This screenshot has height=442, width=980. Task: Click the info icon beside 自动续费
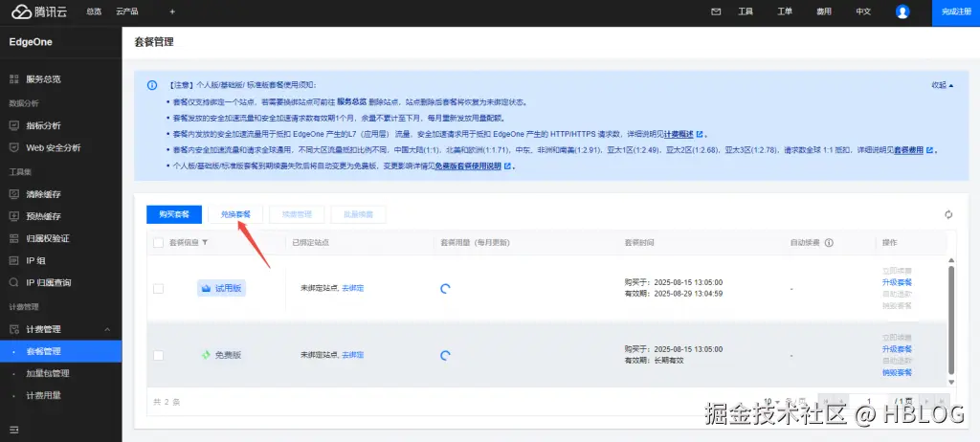829,243
